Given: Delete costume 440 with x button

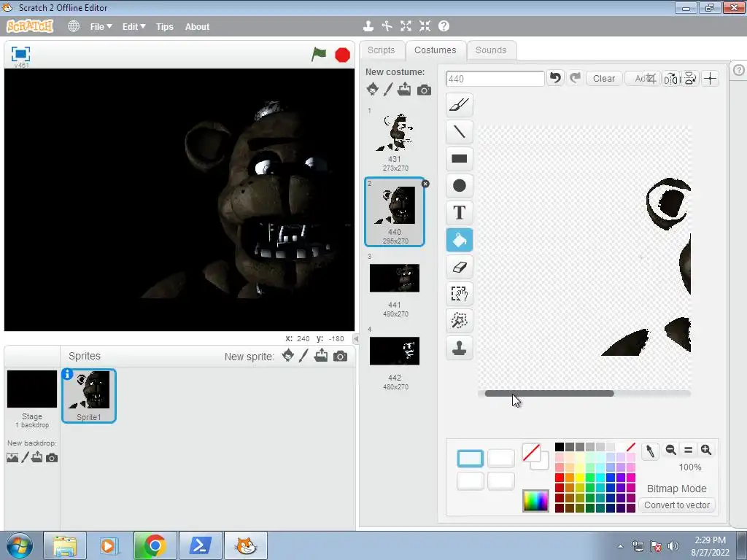Looking at the screenshot, I should tap(425, 184).
